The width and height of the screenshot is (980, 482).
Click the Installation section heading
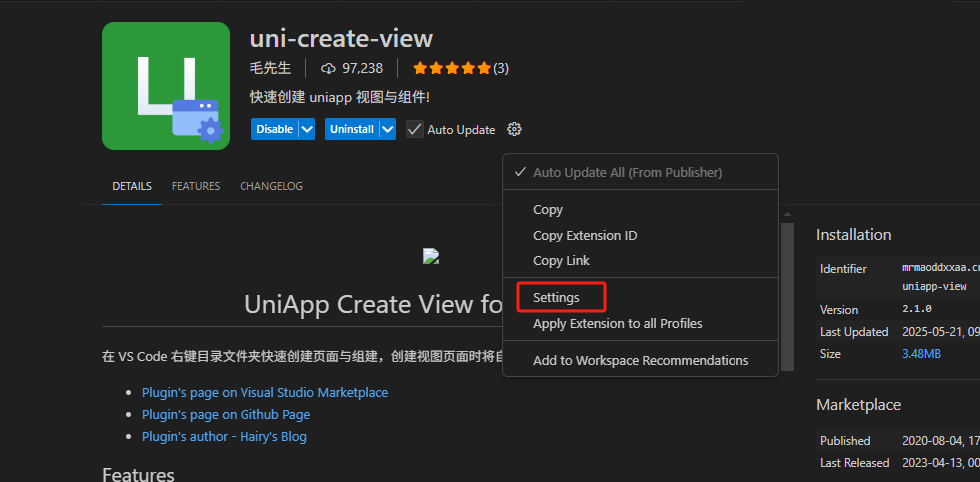point(853,235)
